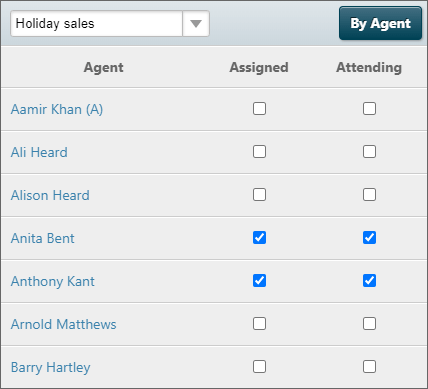
Task: Check Assigned for Barry Hartley
Action: (259, 367)
